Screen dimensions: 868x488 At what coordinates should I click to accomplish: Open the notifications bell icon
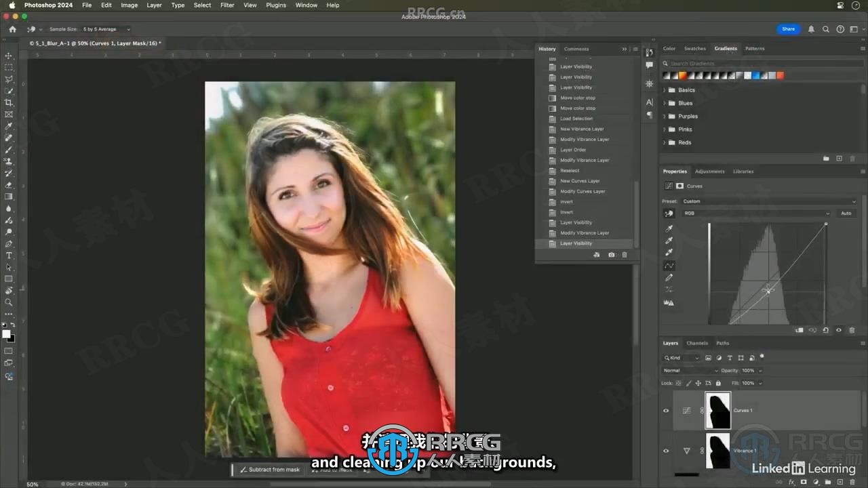(x=811, y=29)
